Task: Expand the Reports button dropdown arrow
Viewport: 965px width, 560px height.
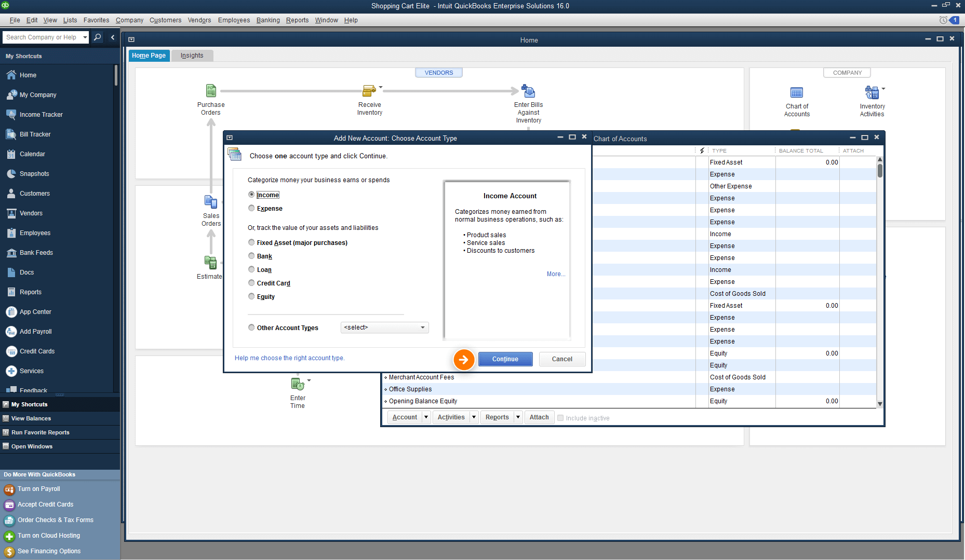Action: coord(518,417)
